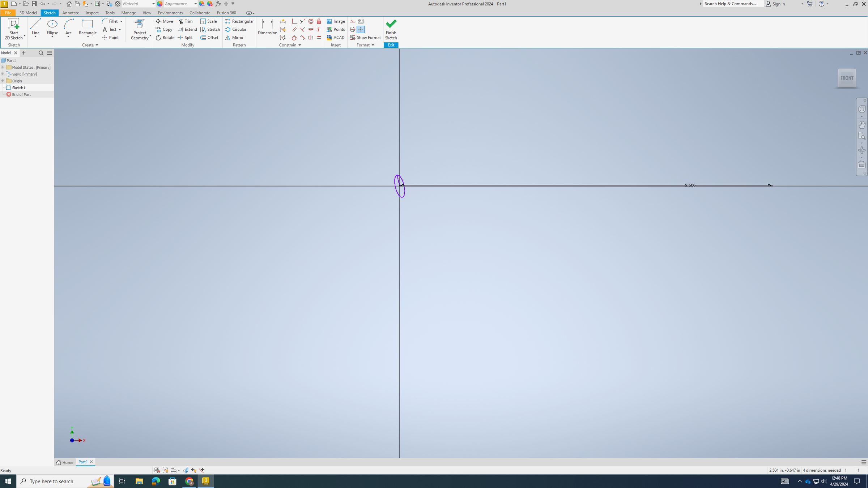Toggle Show All Degrees of Freedom
This screenshot has height=488, width=868.
click(193, 470)
